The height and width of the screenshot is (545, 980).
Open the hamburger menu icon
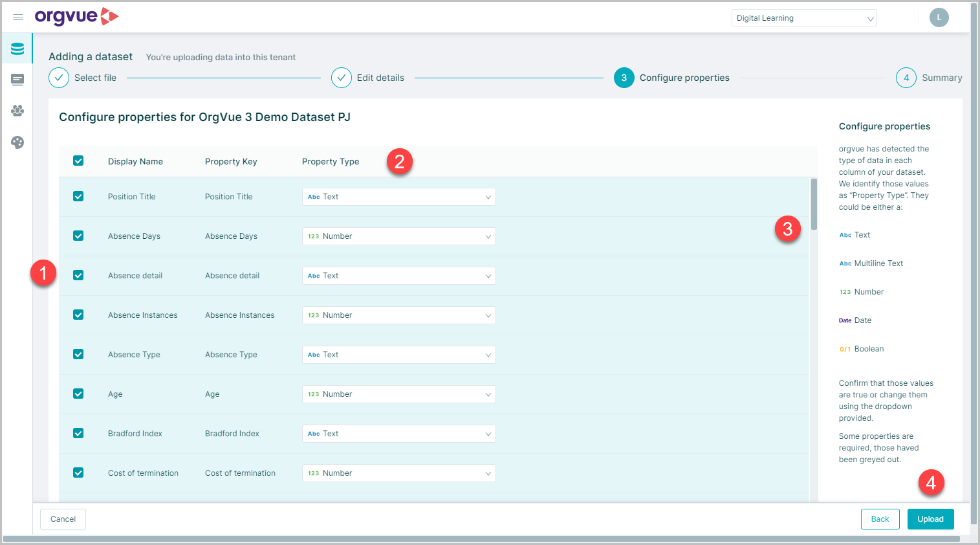click(18, 17)
